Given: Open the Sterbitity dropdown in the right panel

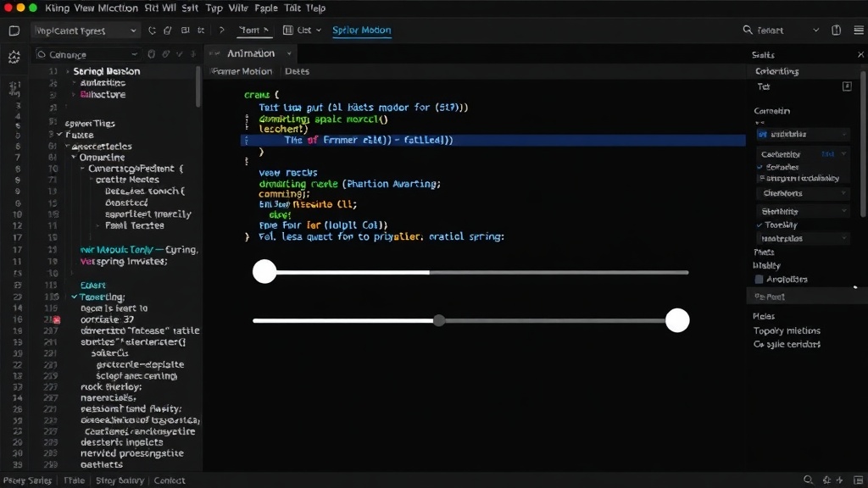Looking at the screenshot, I should (x=803, y=211).
